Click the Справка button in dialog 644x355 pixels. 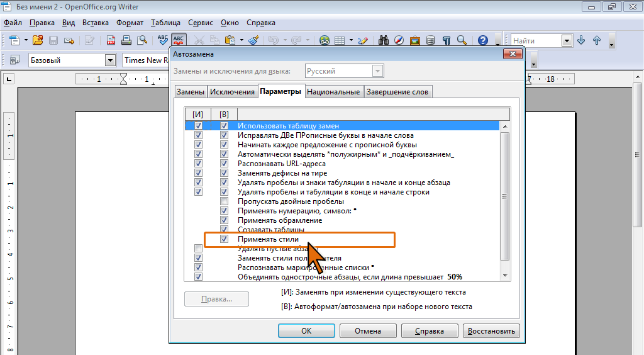(x=430, y=330)
